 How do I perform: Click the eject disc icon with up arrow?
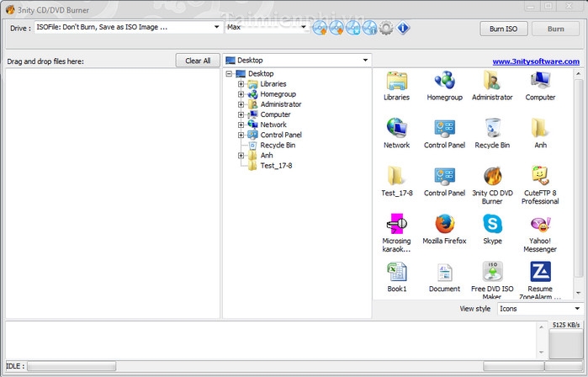click(320, 28)
